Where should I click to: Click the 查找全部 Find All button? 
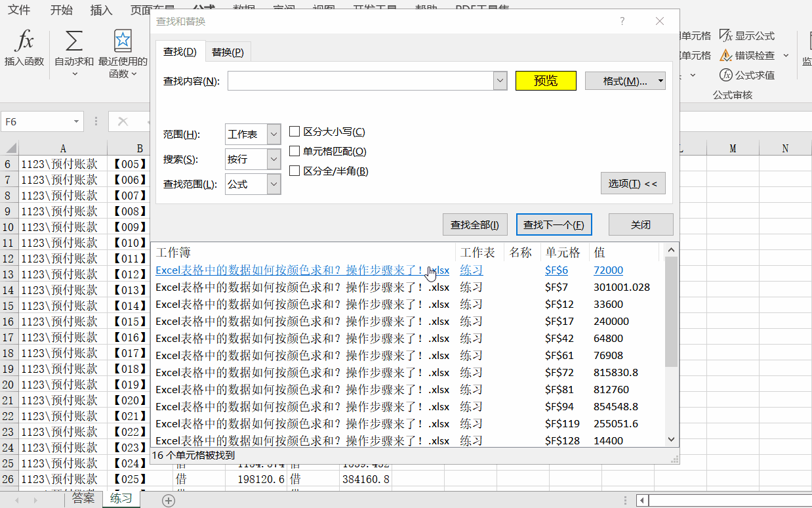(x=475, y=224)
